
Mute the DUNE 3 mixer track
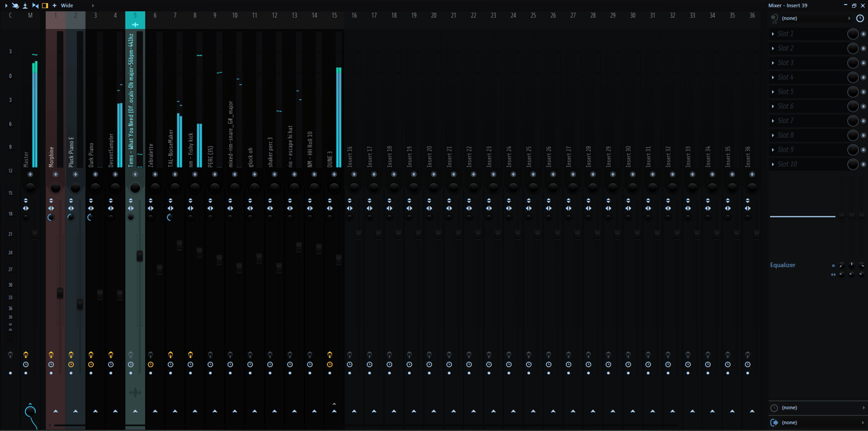pos(334,174)
